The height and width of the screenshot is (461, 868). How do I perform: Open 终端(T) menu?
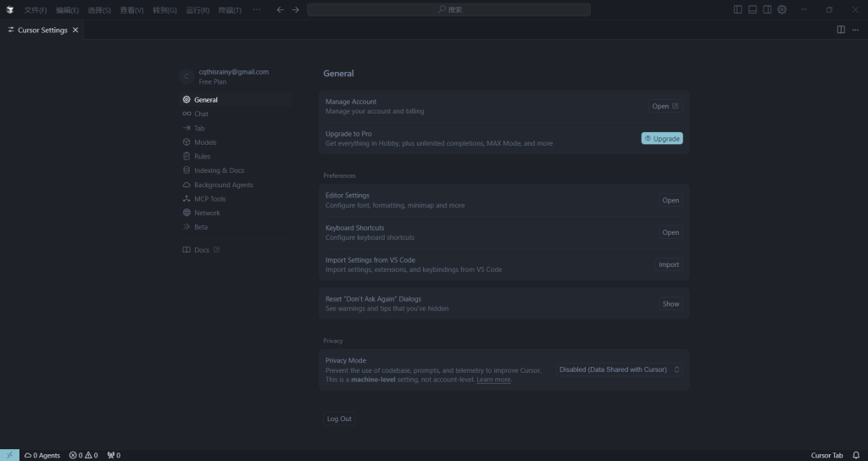(x=230, y=10)
